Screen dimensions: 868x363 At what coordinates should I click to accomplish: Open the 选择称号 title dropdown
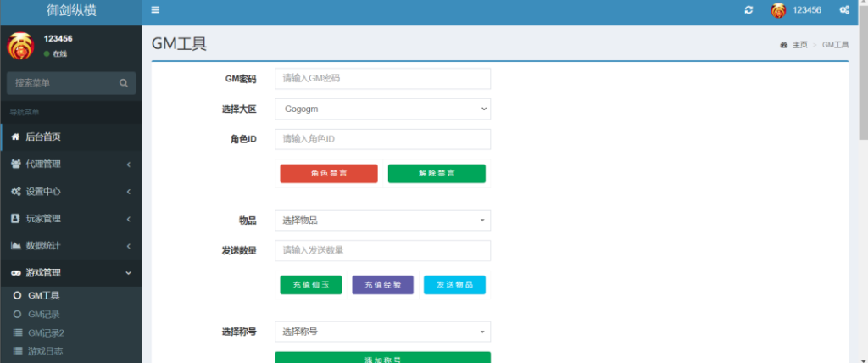[x=382, y=332]
